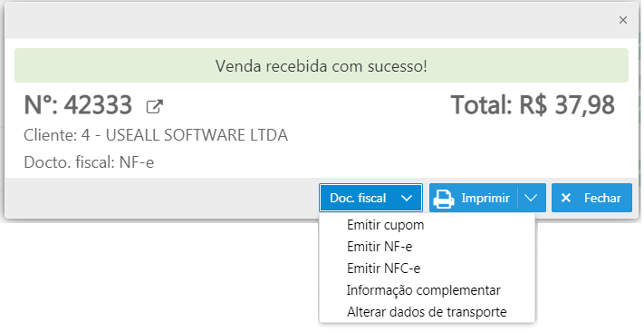Click the Doc. fiscal button label
644x332 pixels.
coord(358,199)
